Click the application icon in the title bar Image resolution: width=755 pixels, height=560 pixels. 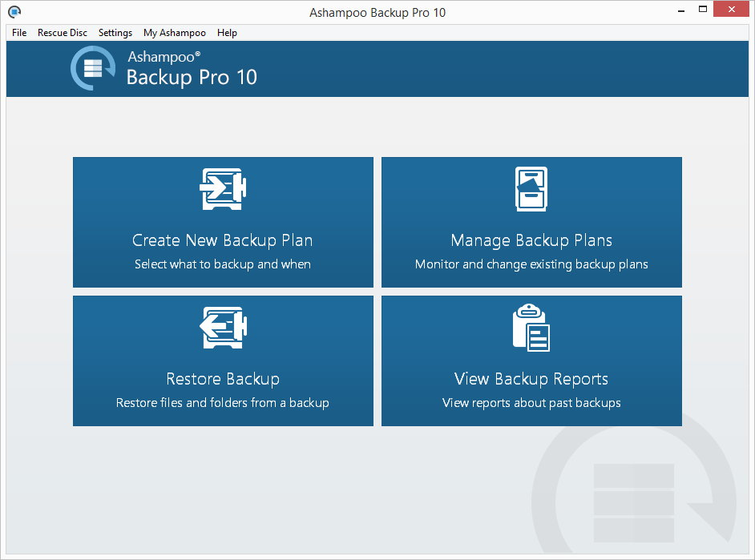[x=15, y=11]
